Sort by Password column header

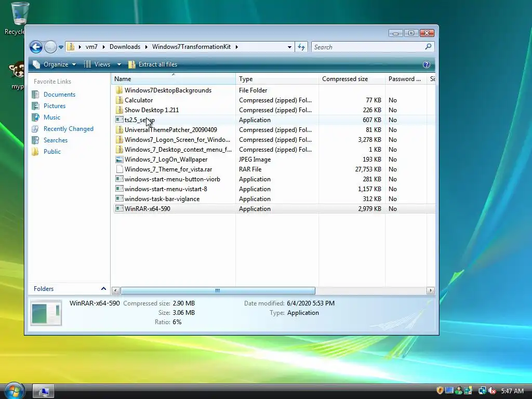406,79
